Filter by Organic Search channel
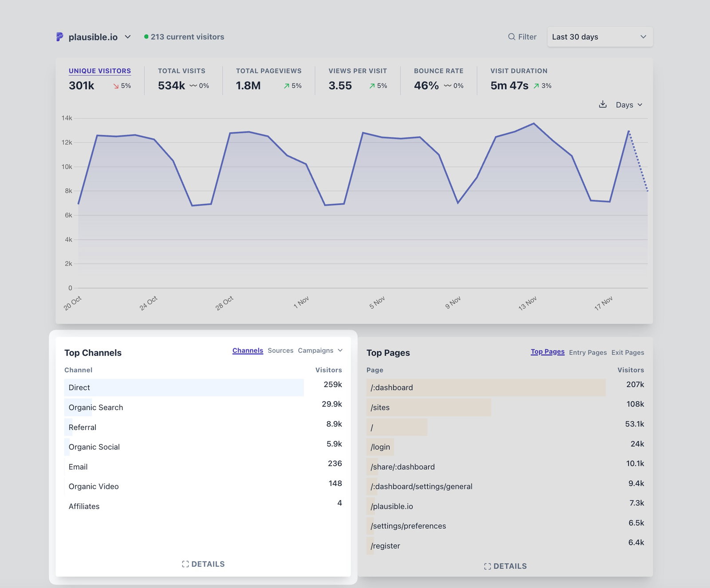710x588 pixels. tap(96, 407)
